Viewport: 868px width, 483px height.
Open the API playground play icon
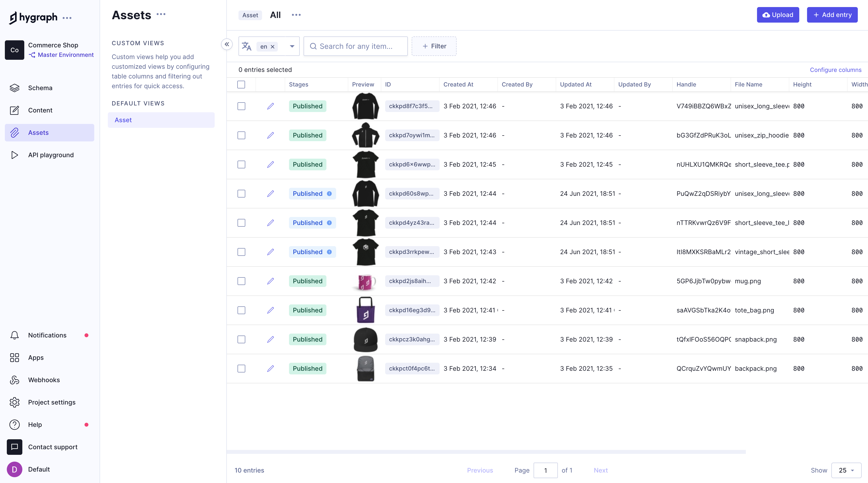coord(15,155)
